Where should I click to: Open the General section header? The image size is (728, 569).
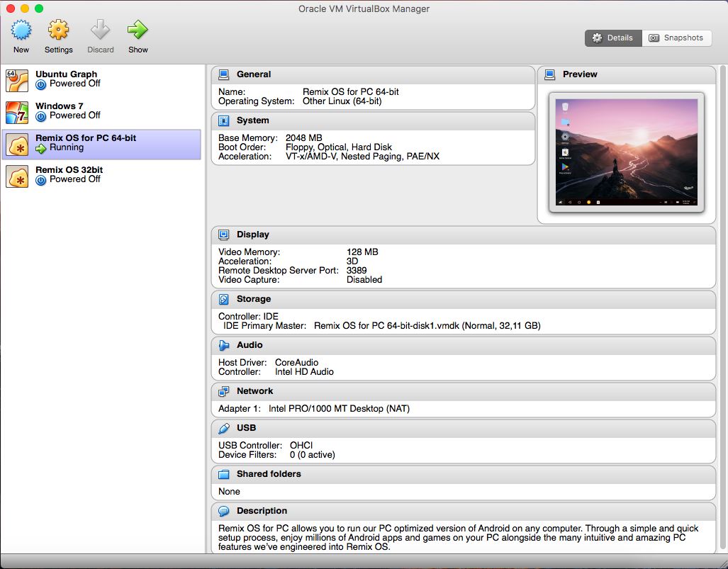[373, 74]
